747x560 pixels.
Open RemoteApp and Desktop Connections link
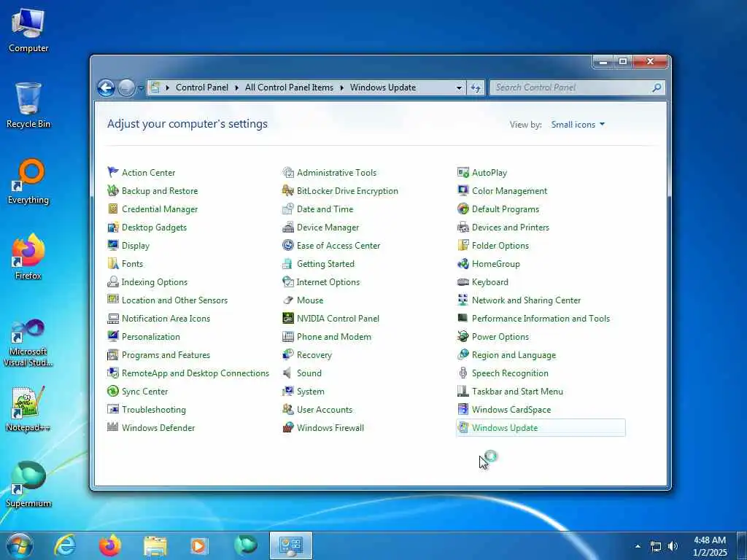click(196, 373)
